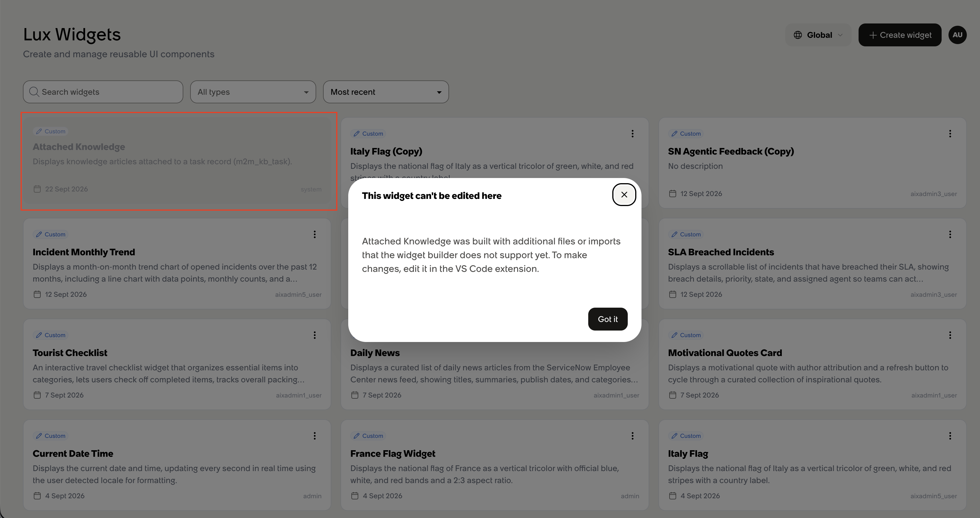Open three-dot menu on Current Date Time
The image size is (980, 518).
tap(315, 436)
